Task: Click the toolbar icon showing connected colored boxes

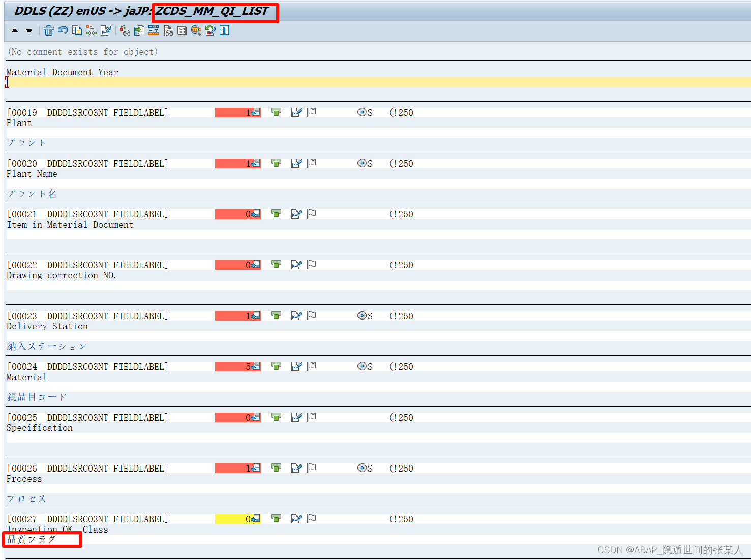Action: point(91,30)
